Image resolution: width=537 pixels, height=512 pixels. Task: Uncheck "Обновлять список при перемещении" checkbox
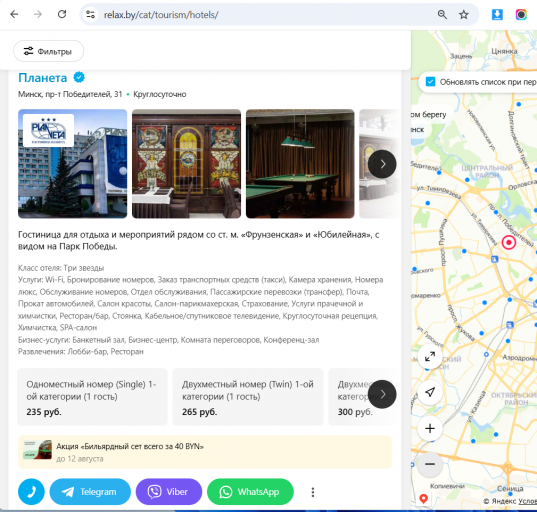point(430,82)
